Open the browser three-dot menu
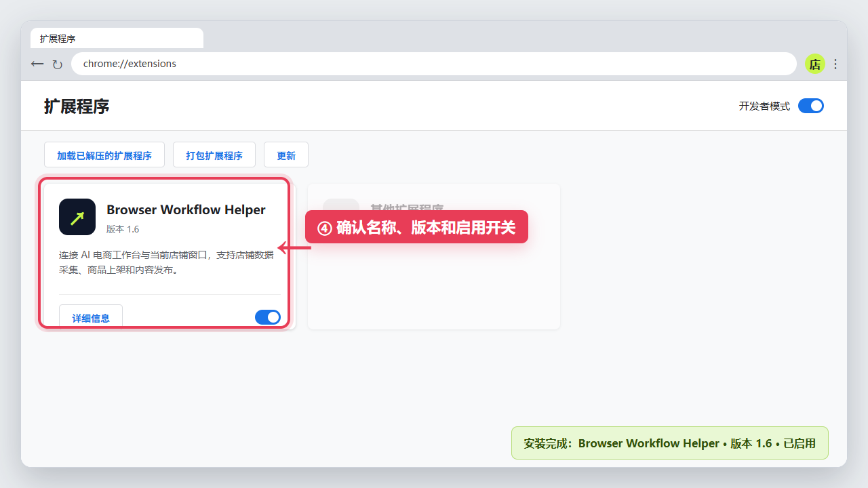Viewport: 868px width, 488px height. point(835,64)
